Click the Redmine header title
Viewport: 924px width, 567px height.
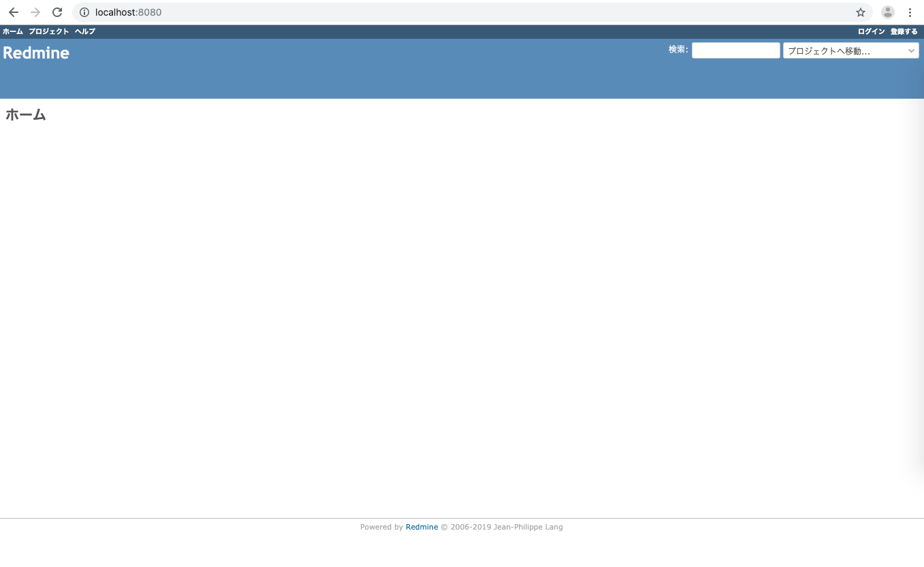click(x=36, y=53)
